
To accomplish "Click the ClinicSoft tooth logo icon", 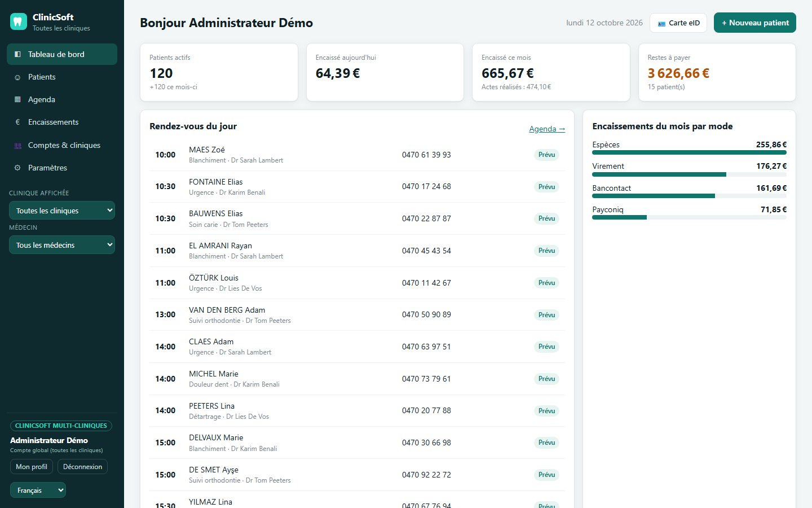I will tap(19, 22).
